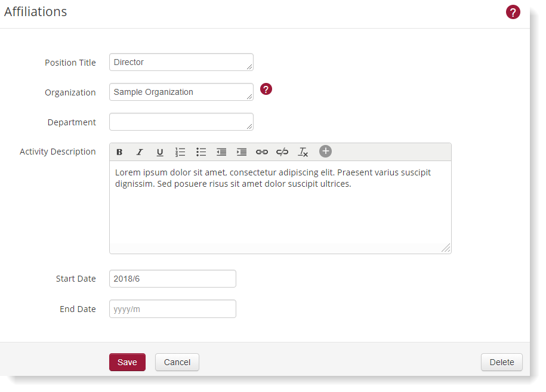Increase indent in editor toolbar

[x=242, y=152]
